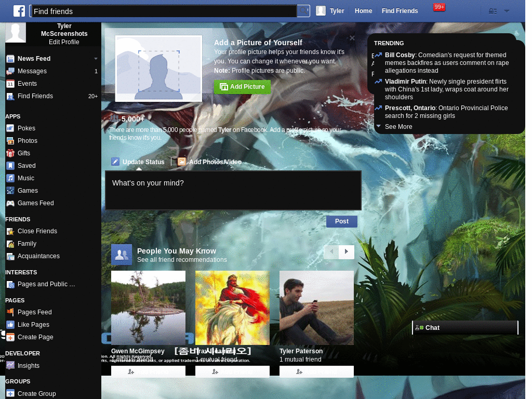The image size is (532, 399).
Task: Click the People You May Know icon
Action: tap(122, 255)
